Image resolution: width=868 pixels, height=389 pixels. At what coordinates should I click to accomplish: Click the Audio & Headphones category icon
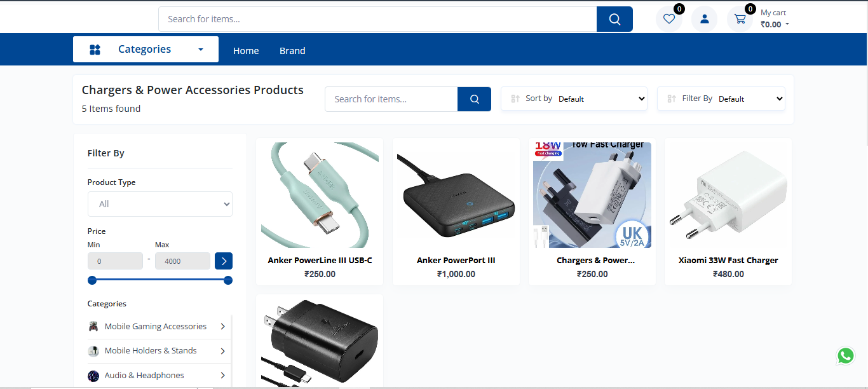pyautogui.click(x=93, y=376)
